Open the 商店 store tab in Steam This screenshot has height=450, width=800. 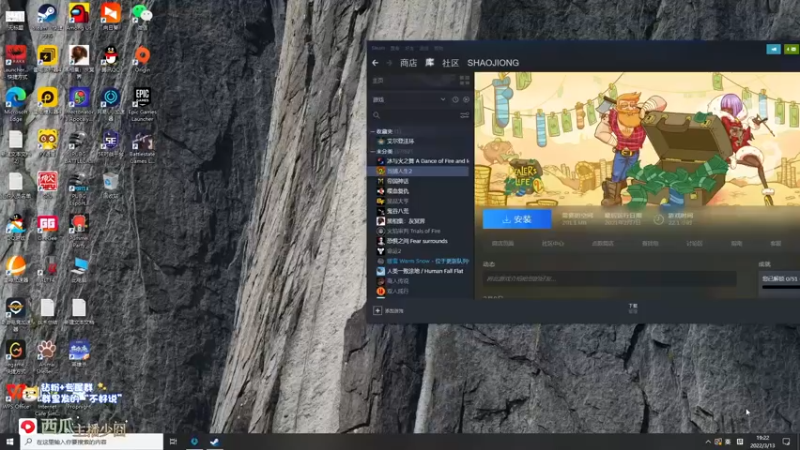408,63
